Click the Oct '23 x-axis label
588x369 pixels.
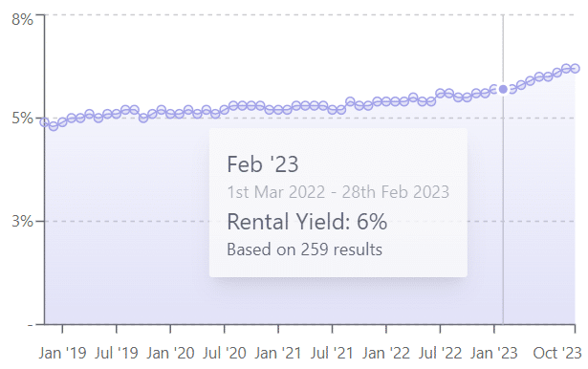click(x=557, y=353)
